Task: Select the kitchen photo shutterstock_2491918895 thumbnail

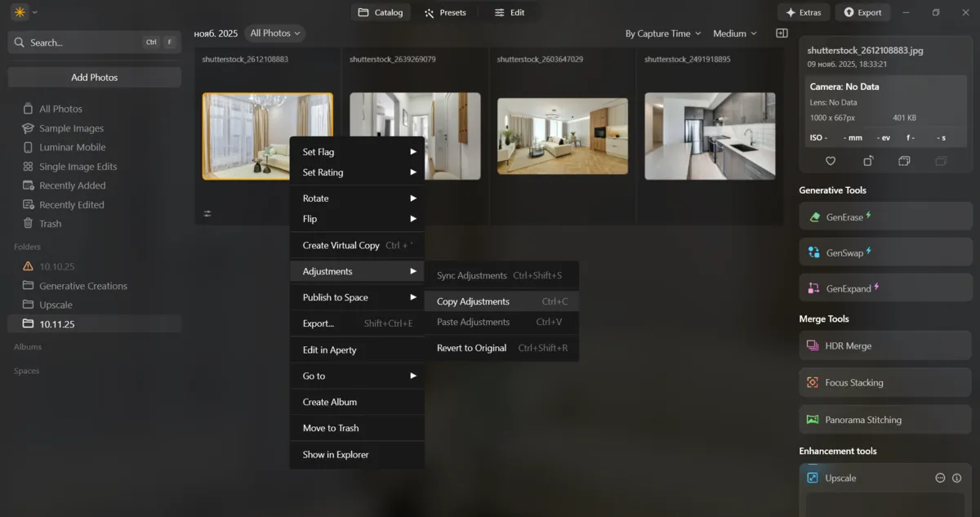Action: (710, 136)
